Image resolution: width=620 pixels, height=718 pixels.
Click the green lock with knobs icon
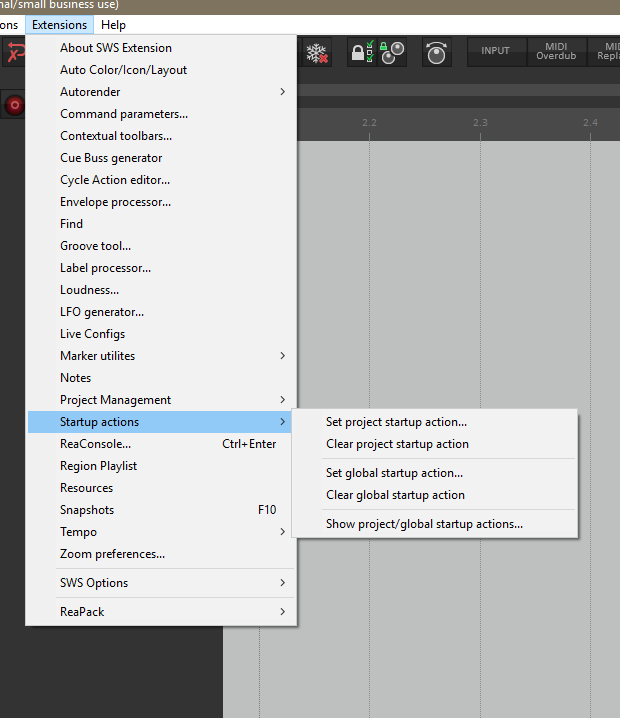point(392,53)
